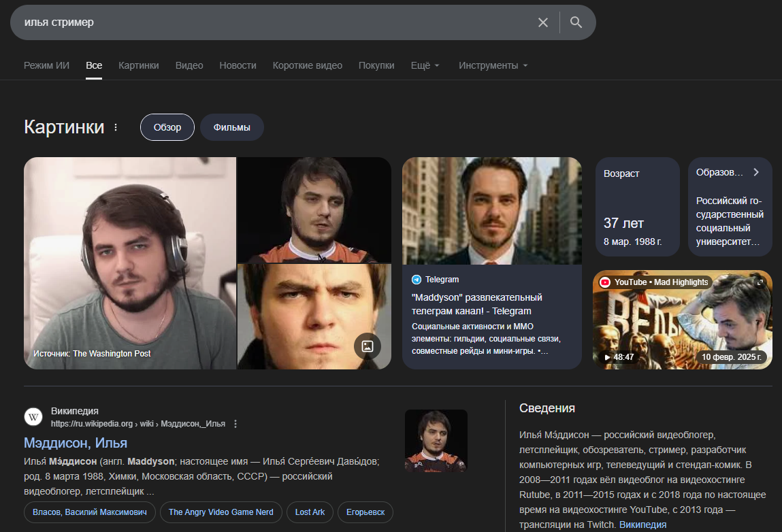Expand the YouTube video preview icon
Screen dimensions: 782x532
(760, 282)
